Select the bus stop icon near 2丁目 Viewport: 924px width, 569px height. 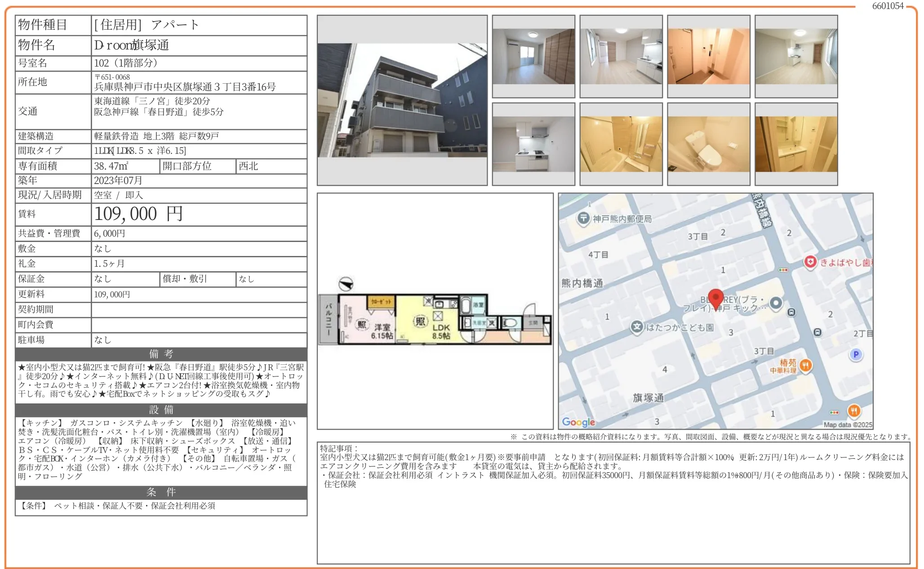pos(817,332)
